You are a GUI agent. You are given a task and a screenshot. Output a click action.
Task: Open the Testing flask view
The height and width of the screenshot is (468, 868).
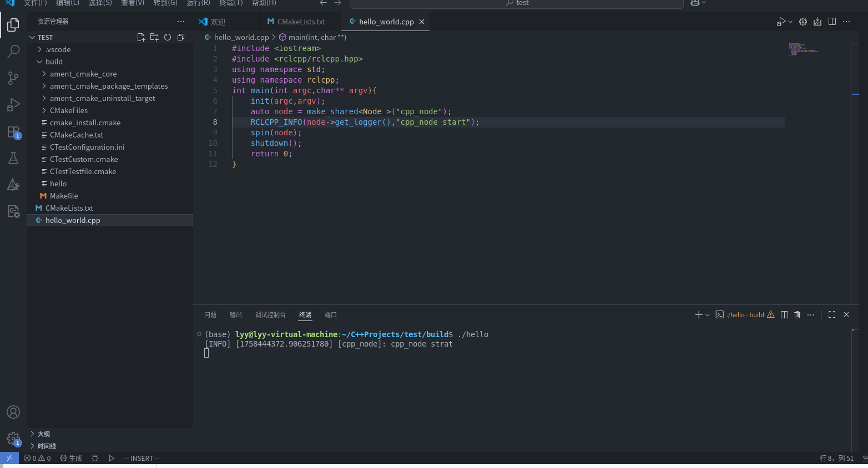pos(13,159)
